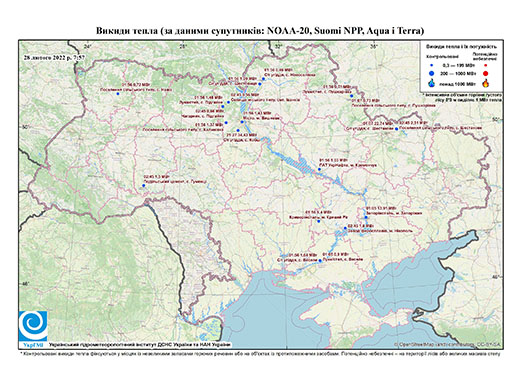Image resolution: width=520 pixels, height=368 pixels.
Task: Click the blue flame icon in legend
Action: point(432,83)
